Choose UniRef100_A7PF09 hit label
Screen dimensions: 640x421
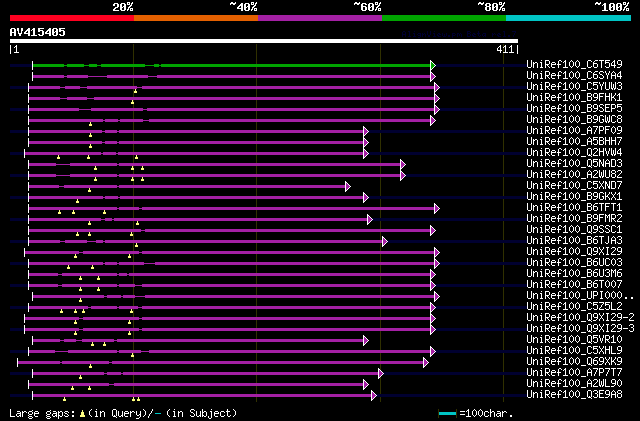[x=574, y=131]
